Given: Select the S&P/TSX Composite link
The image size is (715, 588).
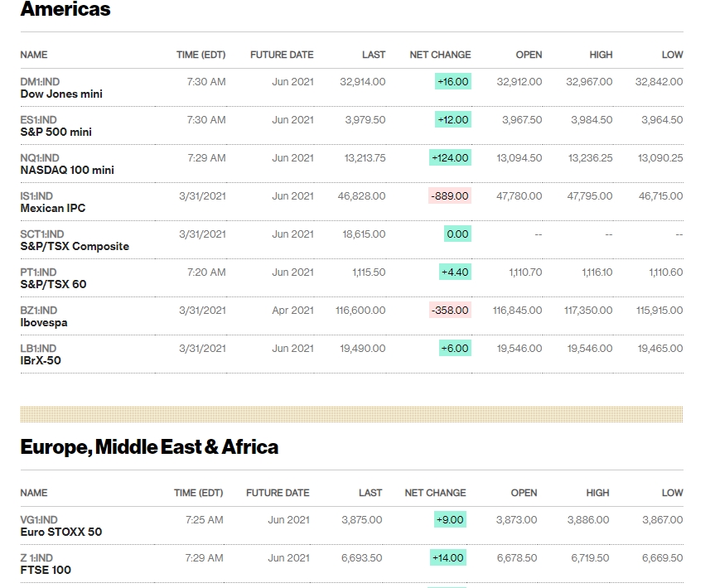Looking at the screenshot, I should pos(75,247).
